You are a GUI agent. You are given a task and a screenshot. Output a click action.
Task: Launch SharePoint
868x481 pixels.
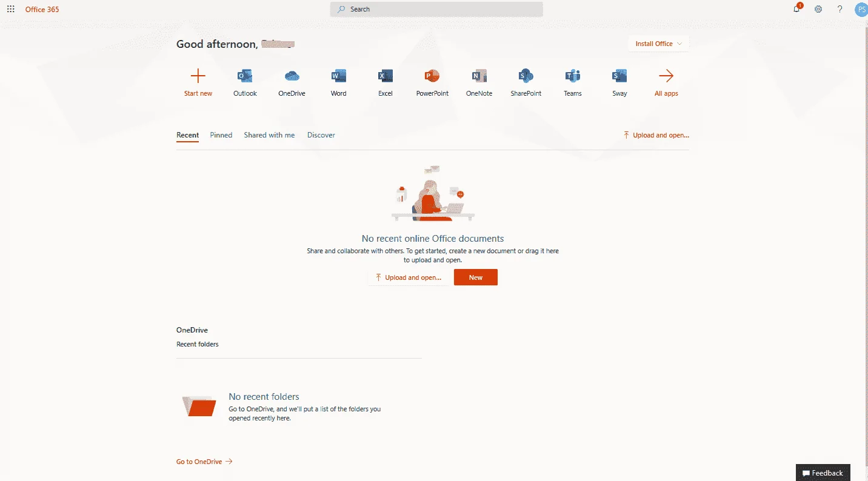526,82
